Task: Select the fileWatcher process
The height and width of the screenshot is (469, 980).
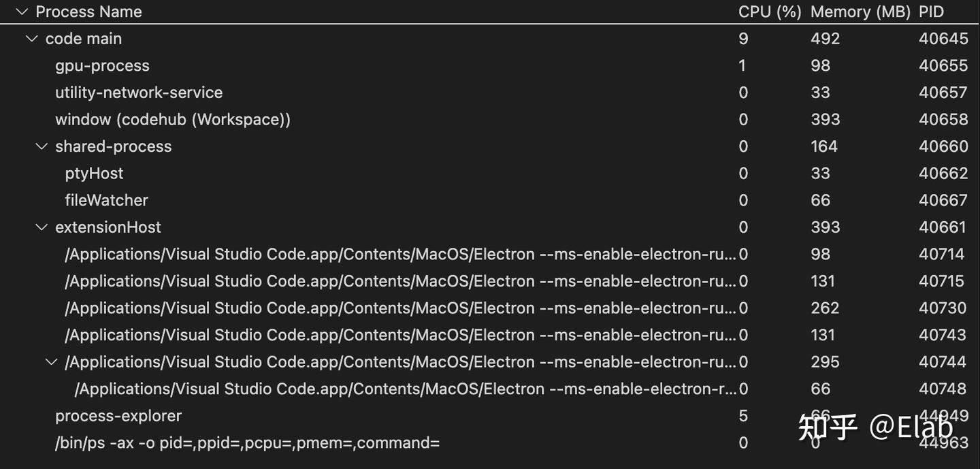Action: (106, 199)
